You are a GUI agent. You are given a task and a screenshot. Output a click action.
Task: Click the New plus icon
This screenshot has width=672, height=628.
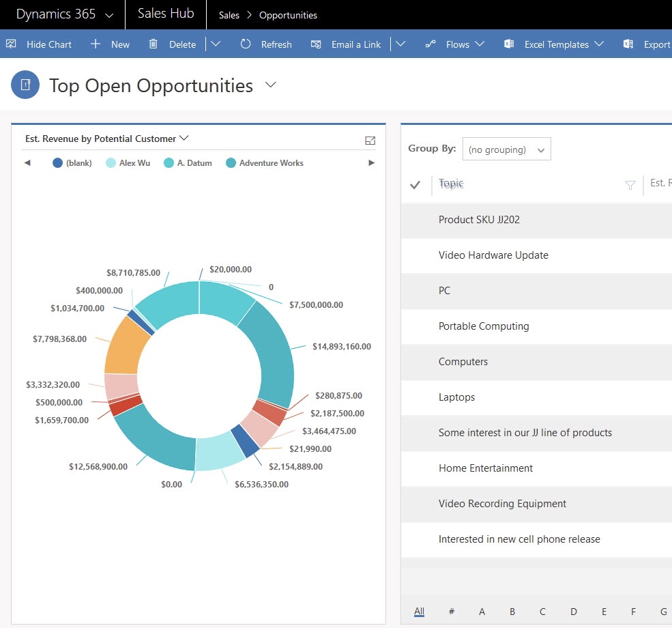(x=96, y=44)
